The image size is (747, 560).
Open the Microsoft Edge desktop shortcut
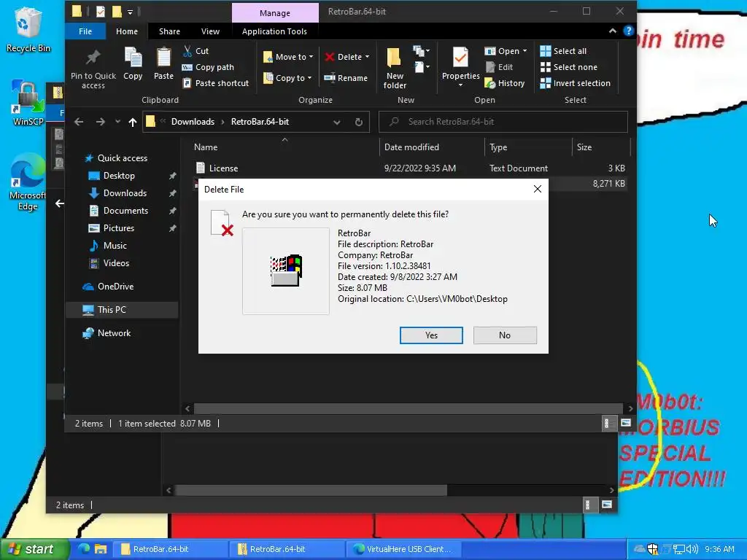coord(28,182)
